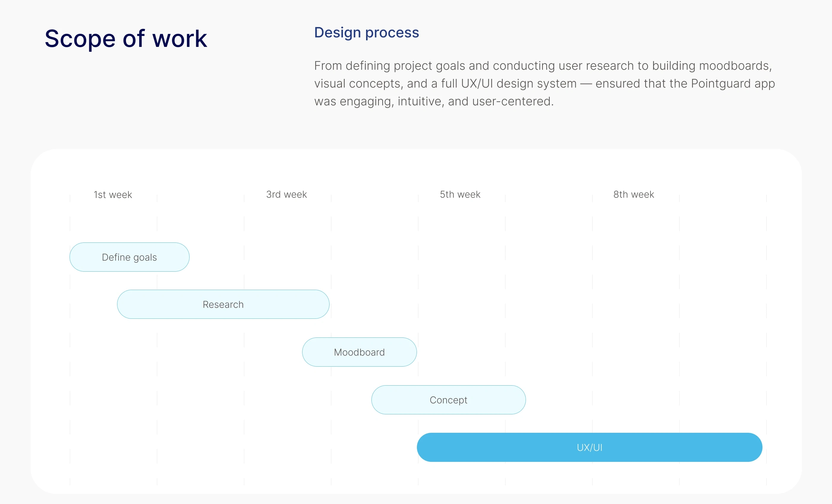
Task: Click the Scope of work heading
Action: pos(126,39)
